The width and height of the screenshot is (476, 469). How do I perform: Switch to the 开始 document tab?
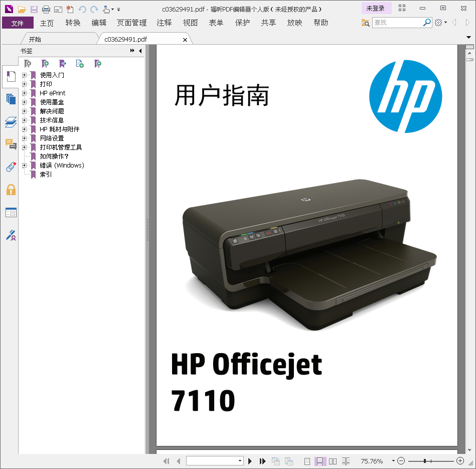click(x=35, y=40)
